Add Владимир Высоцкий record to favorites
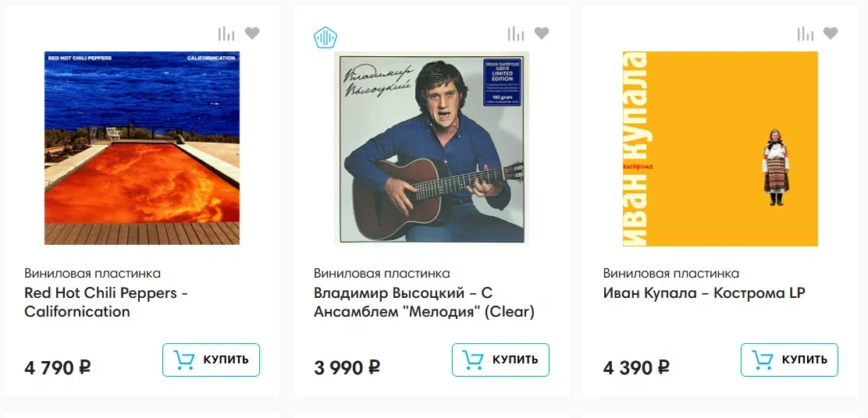868x418 pixels. pyautogui.click(x=542, y=33)
